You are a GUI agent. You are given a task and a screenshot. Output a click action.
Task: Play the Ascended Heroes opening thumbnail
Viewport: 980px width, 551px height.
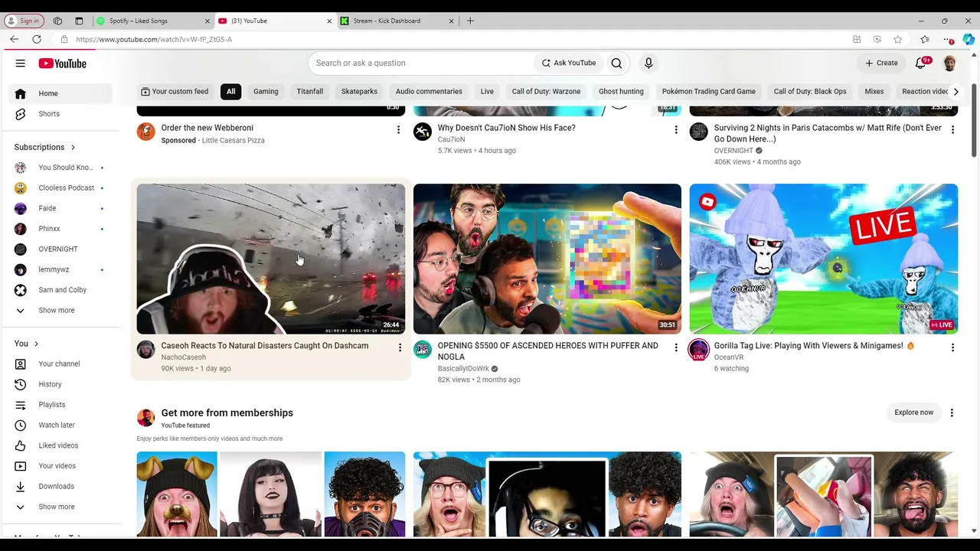(x=547, y=259)
